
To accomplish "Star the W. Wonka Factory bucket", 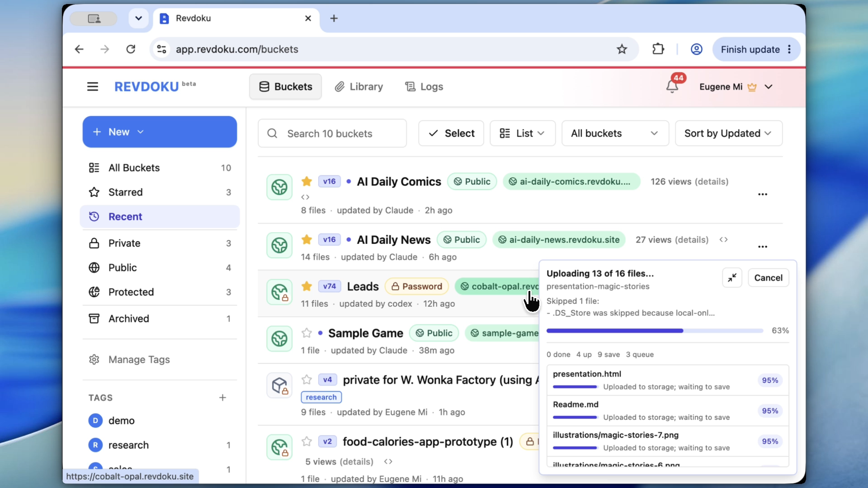I will tap(307, 380).
